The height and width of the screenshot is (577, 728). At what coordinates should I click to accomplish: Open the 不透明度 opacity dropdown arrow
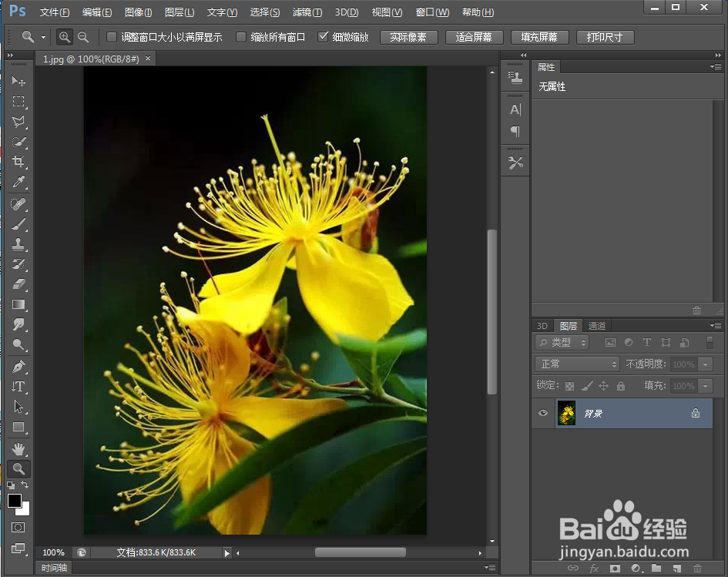coord(706,364)
